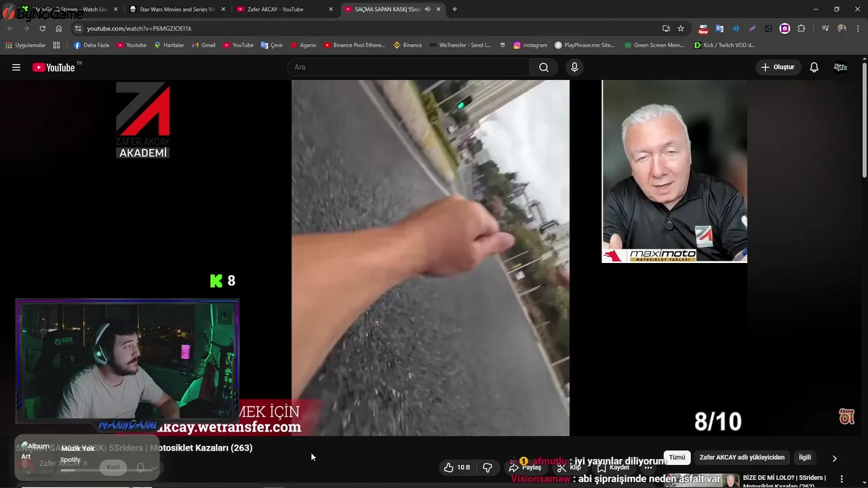
Task: Open the Chrome three-dot menu
Action: 859,28
